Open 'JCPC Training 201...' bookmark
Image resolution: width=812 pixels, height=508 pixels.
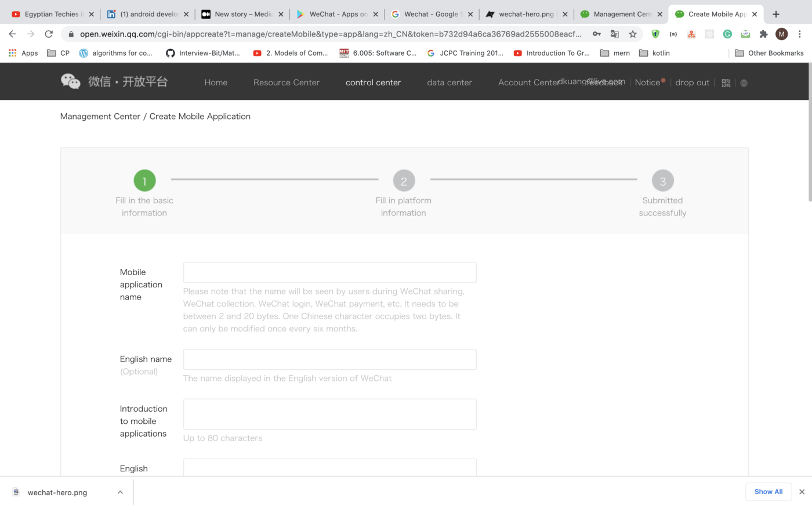[x=465, y=53]
